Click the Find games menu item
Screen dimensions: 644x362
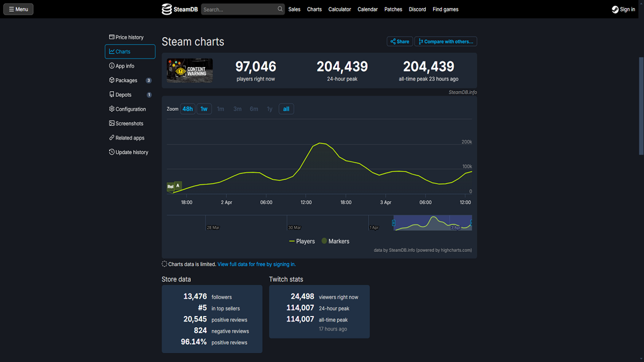(x=445, y=9)
